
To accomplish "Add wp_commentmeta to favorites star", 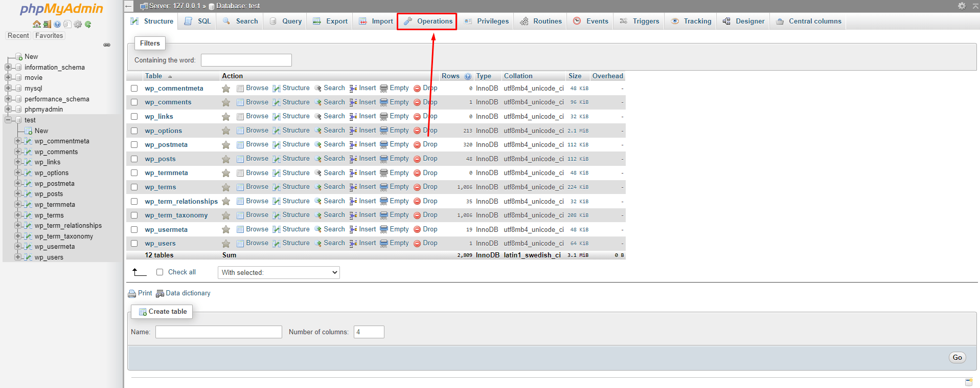I will point(225,89).
